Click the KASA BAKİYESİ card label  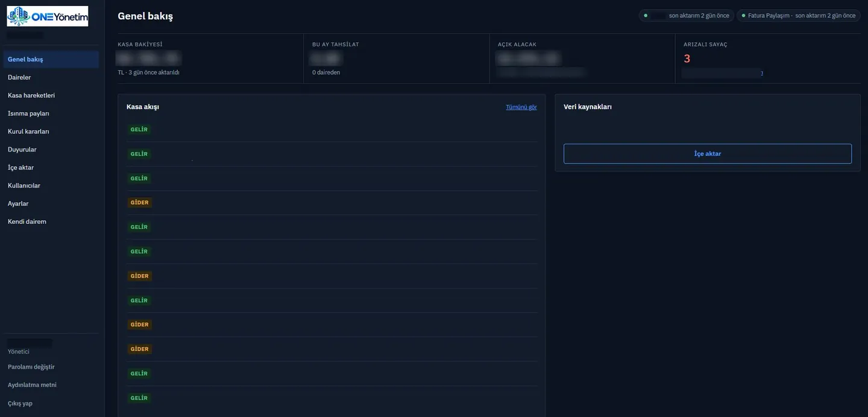[140, 45]
